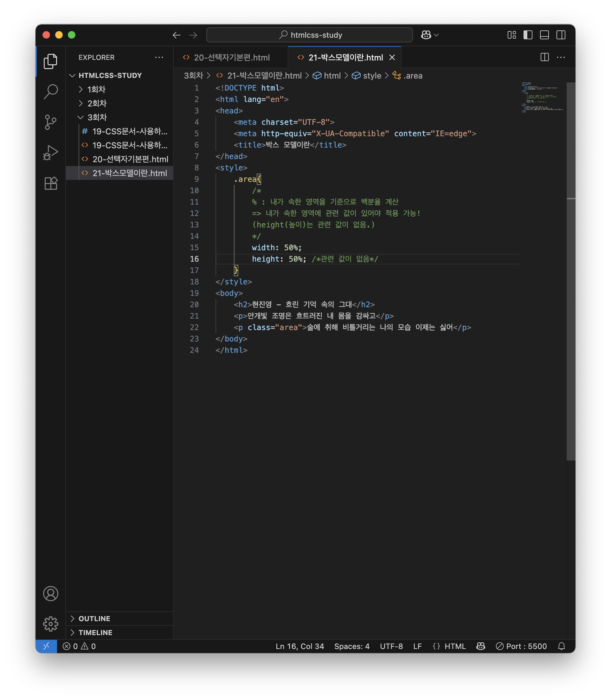Expand the OUTLINE section
Viewport: 611px width, 700px height.
[94, 619]
